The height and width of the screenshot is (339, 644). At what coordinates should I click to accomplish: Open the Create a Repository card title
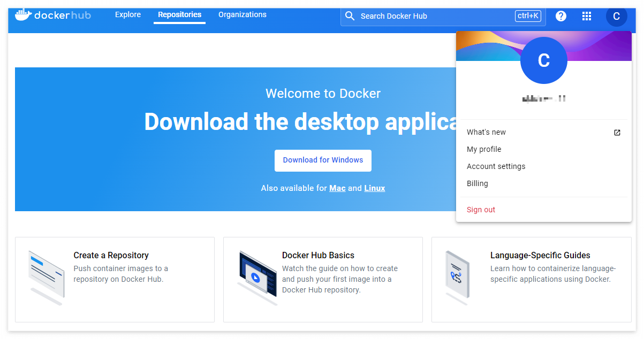111,256
